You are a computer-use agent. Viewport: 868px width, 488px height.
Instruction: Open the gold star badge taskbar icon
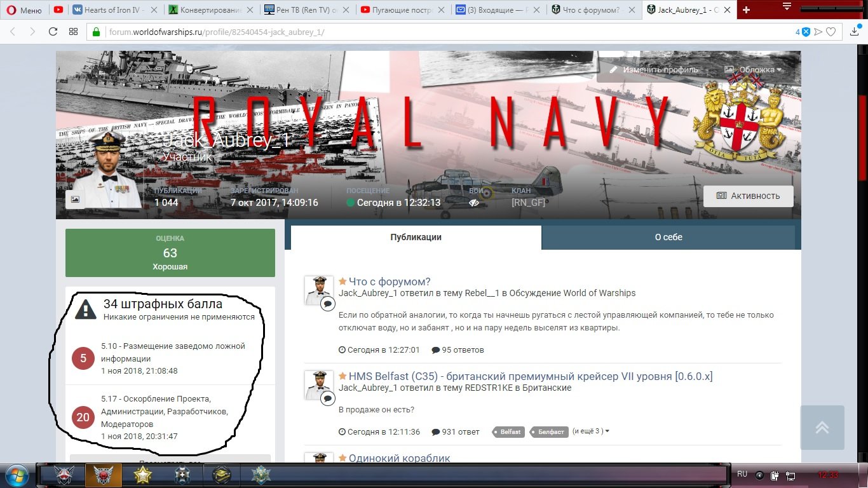tap(144, 475)
